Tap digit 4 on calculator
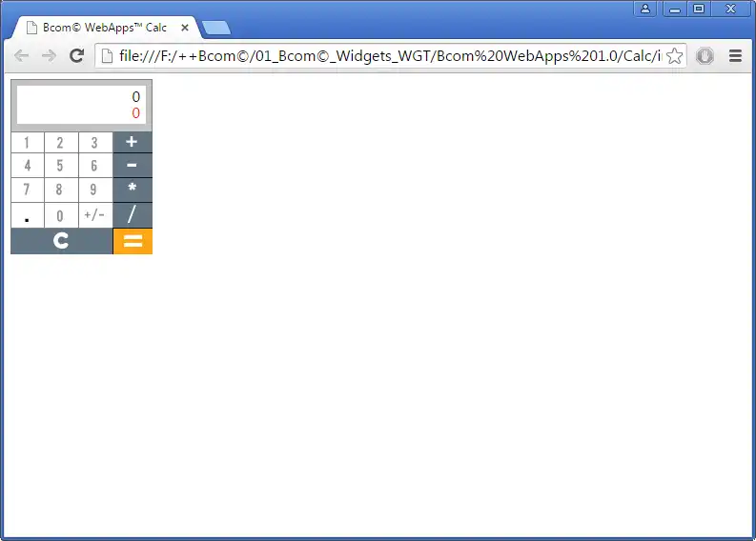The image size is (756, 541). coord(28,166)
